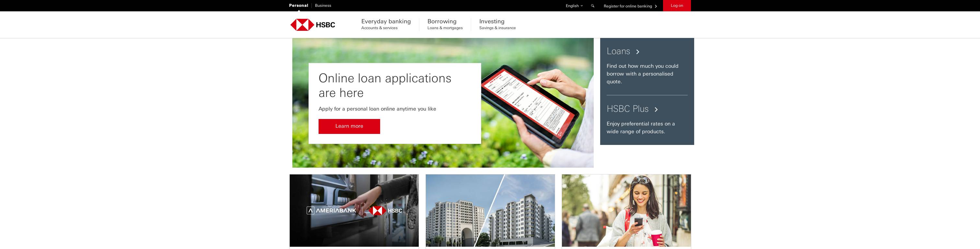Switch to the Personal tab
The height and width of the screenshot is (249, 980).
[x=298, y=5]
